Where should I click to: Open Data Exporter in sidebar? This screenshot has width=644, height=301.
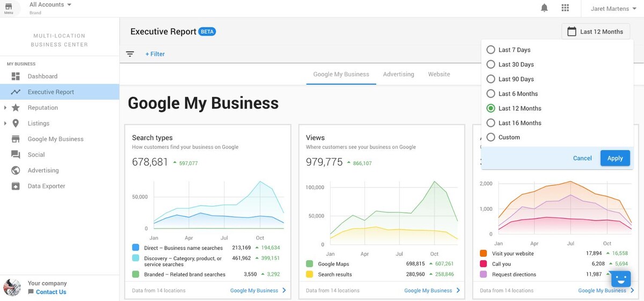pyautogui.click(x=46, y=186)
